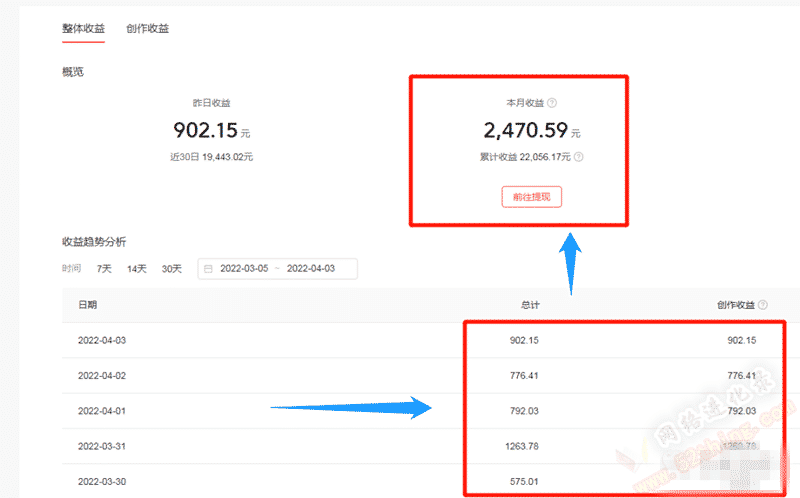Click 总计 value 792.03 for 2022-04-01
This screenshot has height=498, width=800.
[524, 411]
